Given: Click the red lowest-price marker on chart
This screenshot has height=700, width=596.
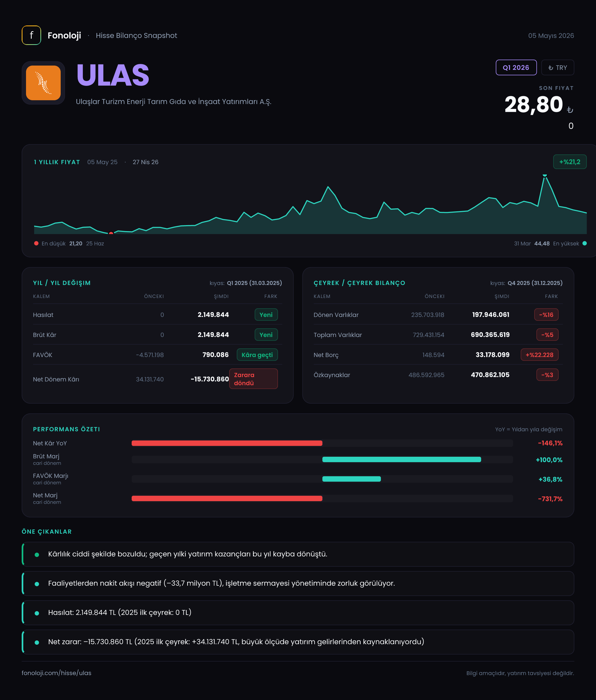Looking at the screenshot, I should [x=111, y=233].
